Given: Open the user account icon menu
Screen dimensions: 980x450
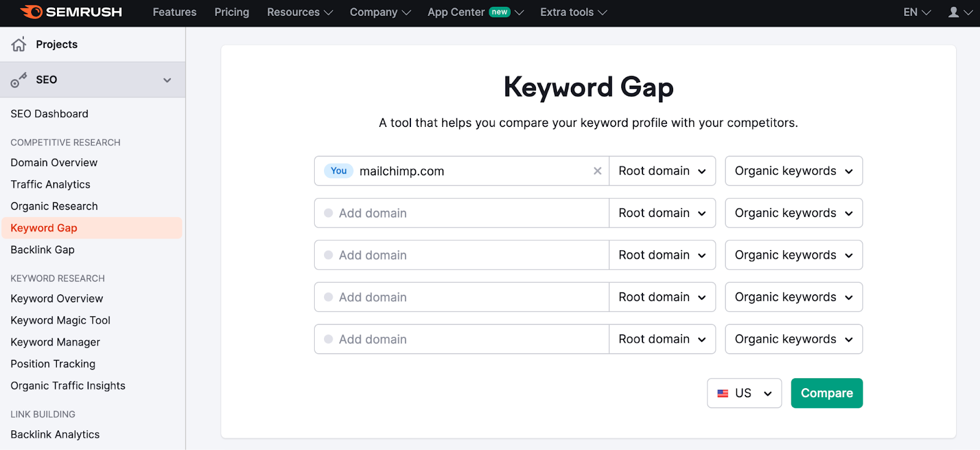Looking at the screenshot, I should click(960, 12).
